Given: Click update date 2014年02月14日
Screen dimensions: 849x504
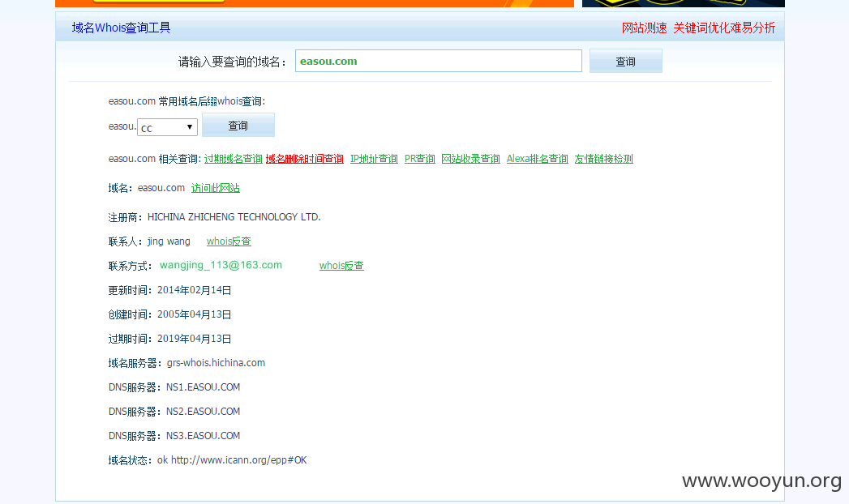Looking at the screenshot, I should click(x=195, y=290).
